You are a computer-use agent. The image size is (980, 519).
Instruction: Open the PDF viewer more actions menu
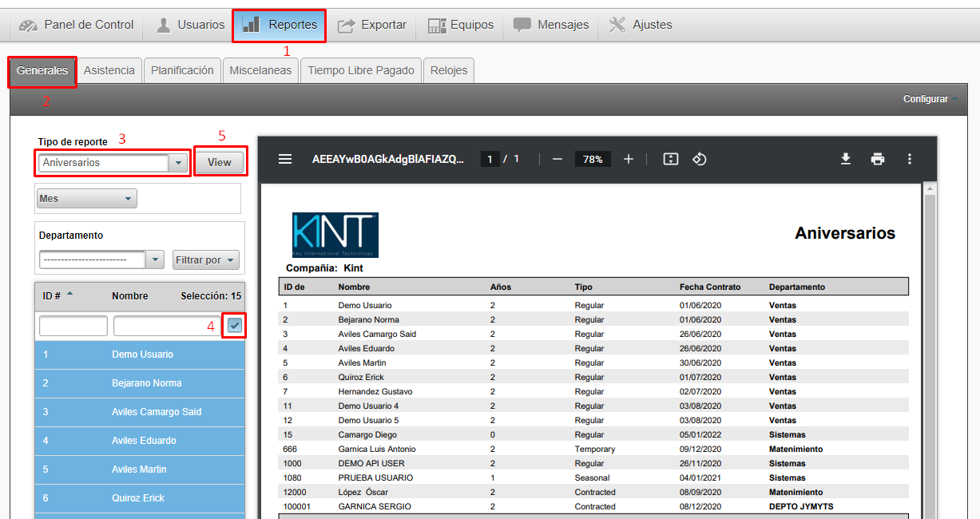[909, 159]
